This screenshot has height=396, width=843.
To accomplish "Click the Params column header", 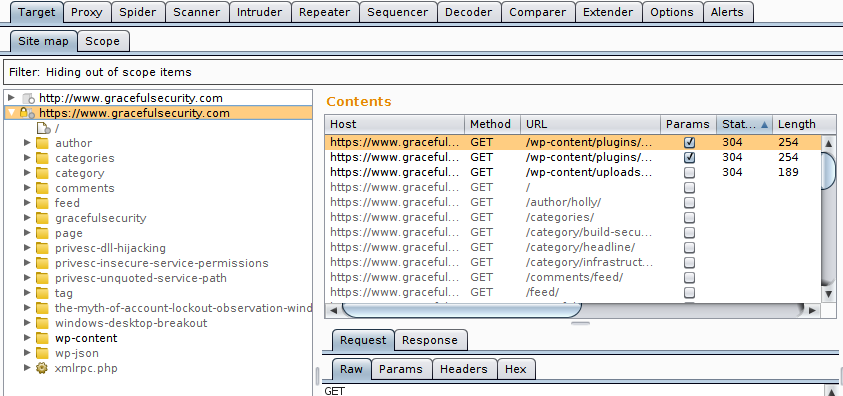I will pos(688,124).
